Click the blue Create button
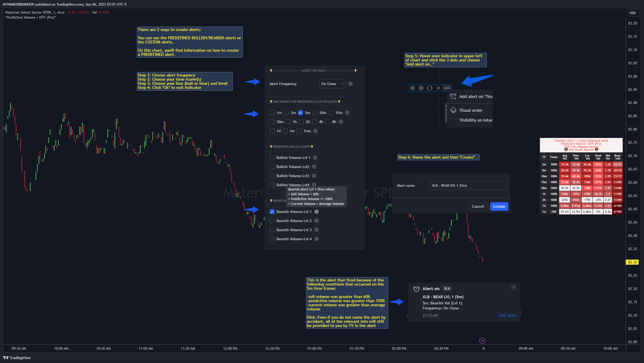Viewport: 644px width, 363px height. [499, 206]
